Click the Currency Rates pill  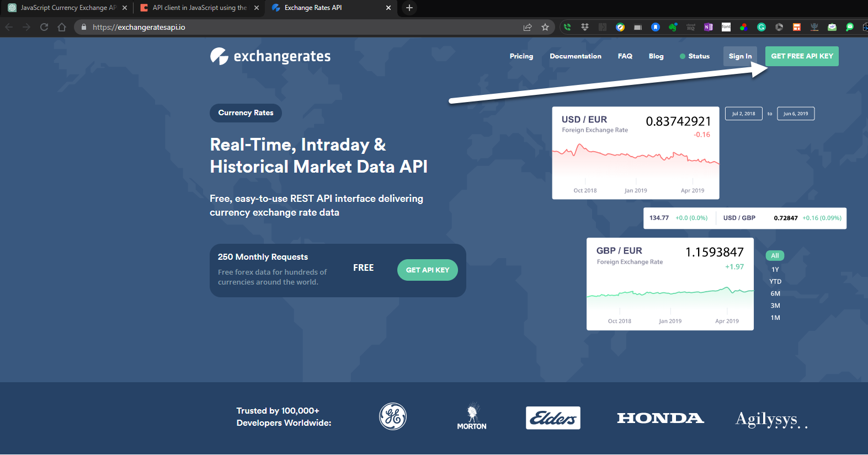[x=246, y=113]
